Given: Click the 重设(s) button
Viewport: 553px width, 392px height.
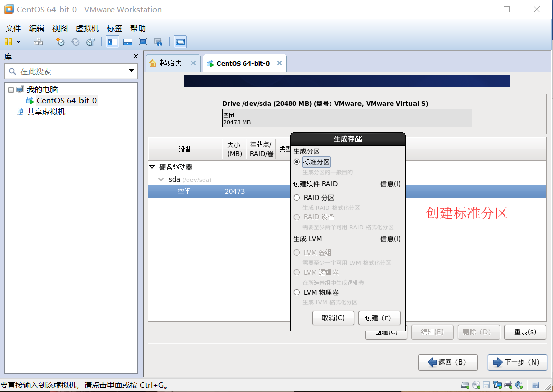Looking at the screenshot, I should (x=525, y=332).
